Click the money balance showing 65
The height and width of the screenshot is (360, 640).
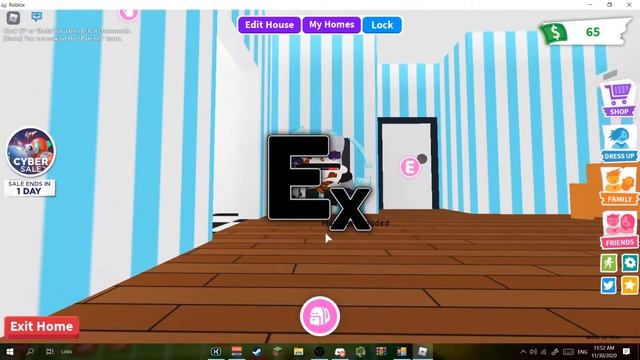click(x=593, y=32)
